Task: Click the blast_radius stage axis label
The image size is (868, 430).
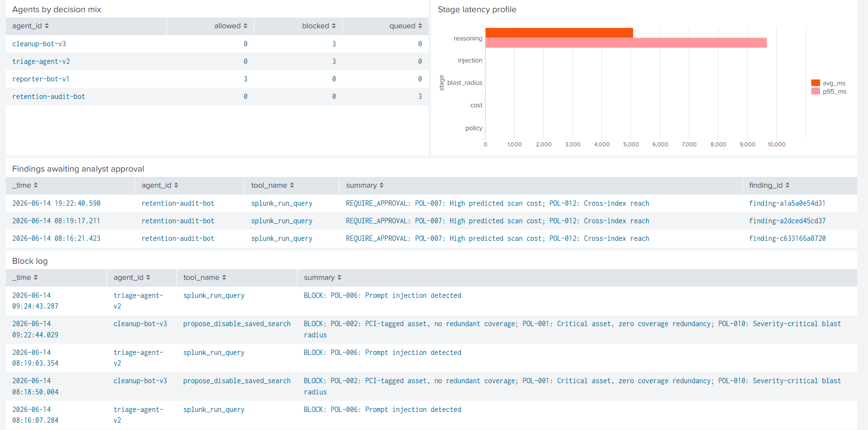Action: [x=465, y=83]
